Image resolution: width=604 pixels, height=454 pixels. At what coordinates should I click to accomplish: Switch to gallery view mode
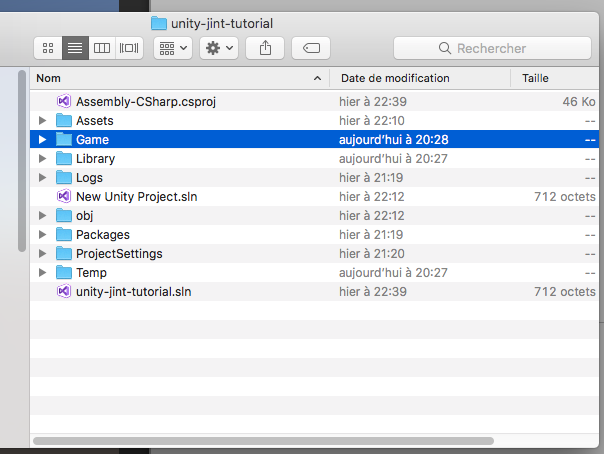[x=129, y=48]
